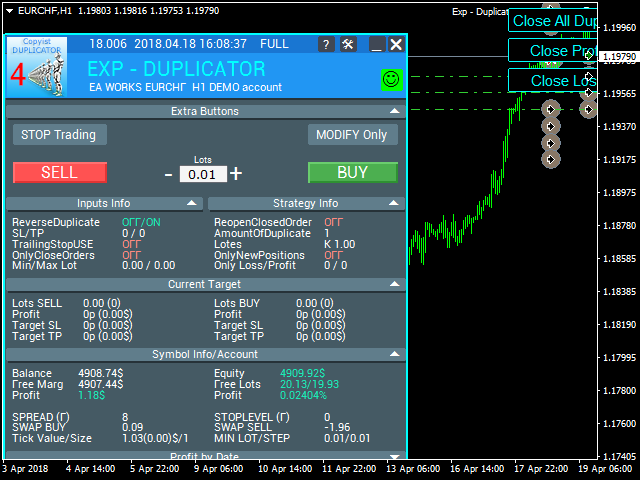Collapse the Current Target section arrow
This screenshot has width=640, height=480.
pyautogui.click(x=394, y=284)
